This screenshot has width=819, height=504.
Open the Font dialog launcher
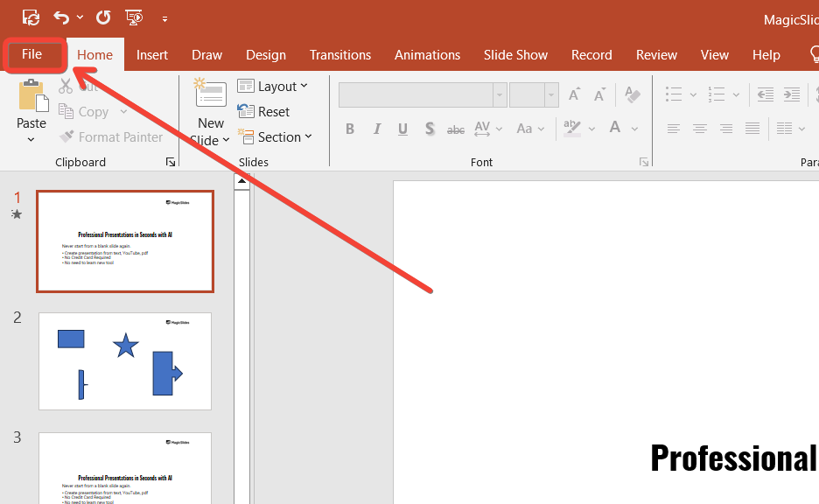tap(644, 162)
